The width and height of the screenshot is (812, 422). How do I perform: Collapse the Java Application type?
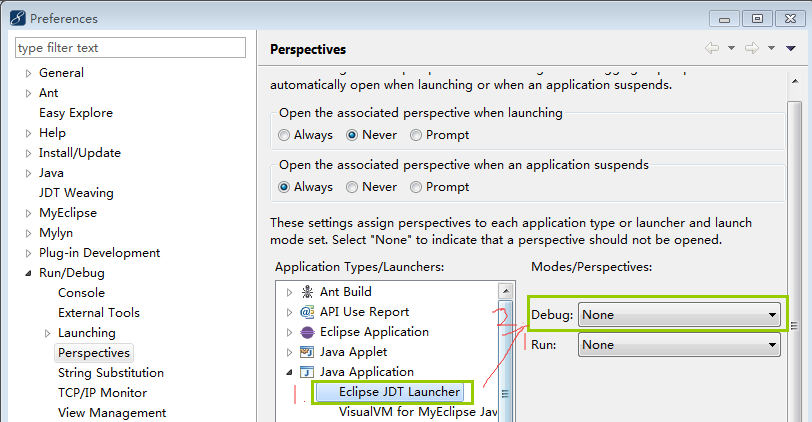[x=289, y=372]
